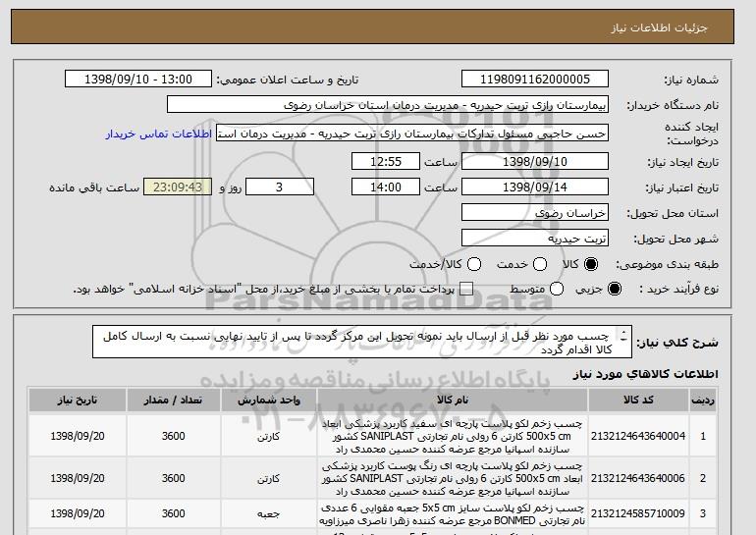Click the کد کالا column header

coord(638,401)
